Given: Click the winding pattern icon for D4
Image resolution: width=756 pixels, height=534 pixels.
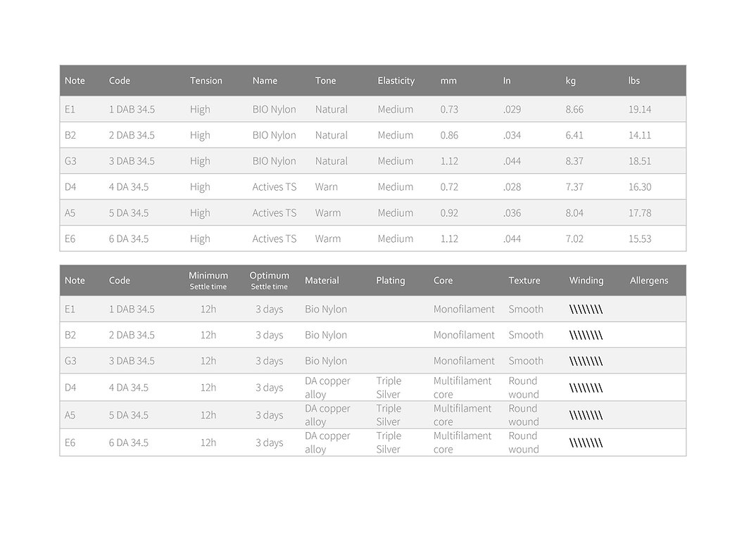Looking at the screenshot, I should [586, 388].
